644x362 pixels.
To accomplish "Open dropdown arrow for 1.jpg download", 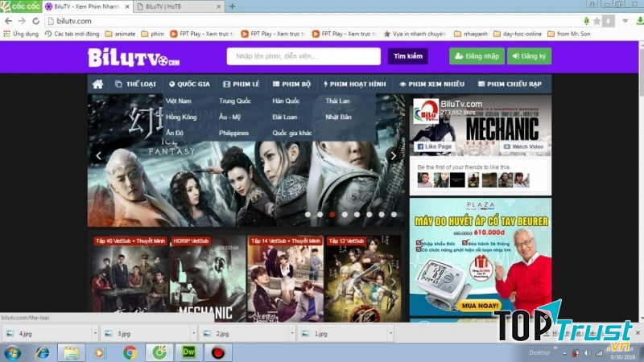I will [x=390, y=333].
